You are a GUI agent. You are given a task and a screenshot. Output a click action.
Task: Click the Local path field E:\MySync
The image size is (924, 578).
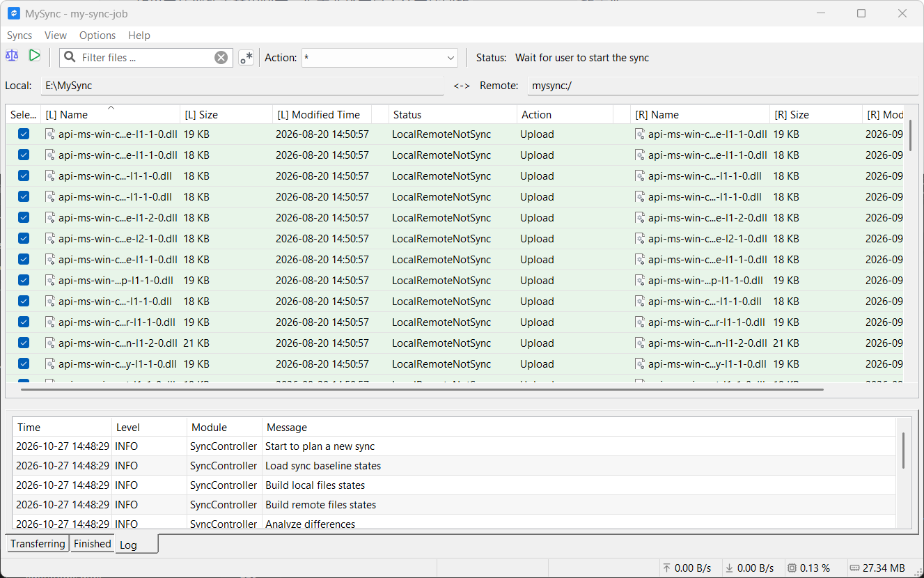pyautogui.click(x=242, y=86)
